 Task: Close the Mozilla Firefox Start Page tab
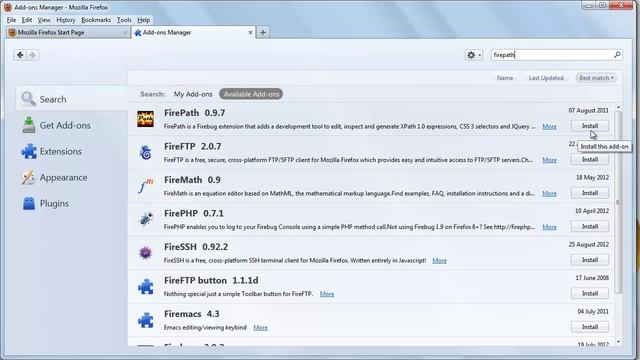coord(125,32)
